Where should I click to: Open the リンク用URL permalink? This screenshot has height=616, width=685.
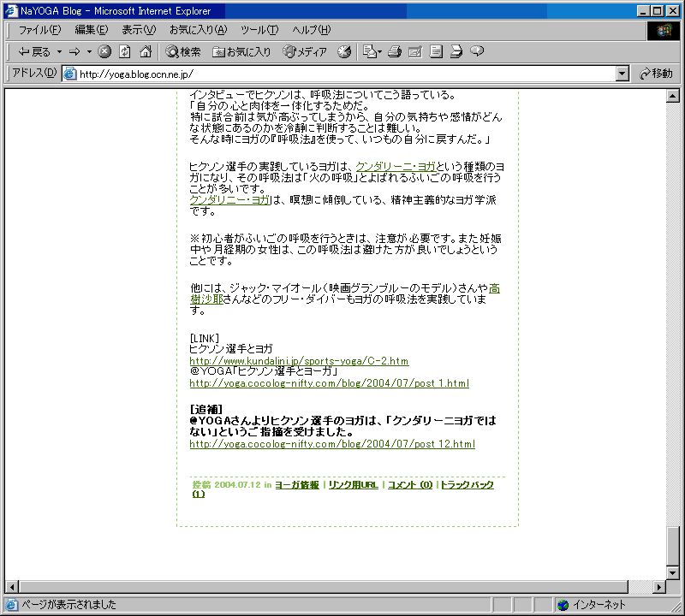tap(353, 485)
